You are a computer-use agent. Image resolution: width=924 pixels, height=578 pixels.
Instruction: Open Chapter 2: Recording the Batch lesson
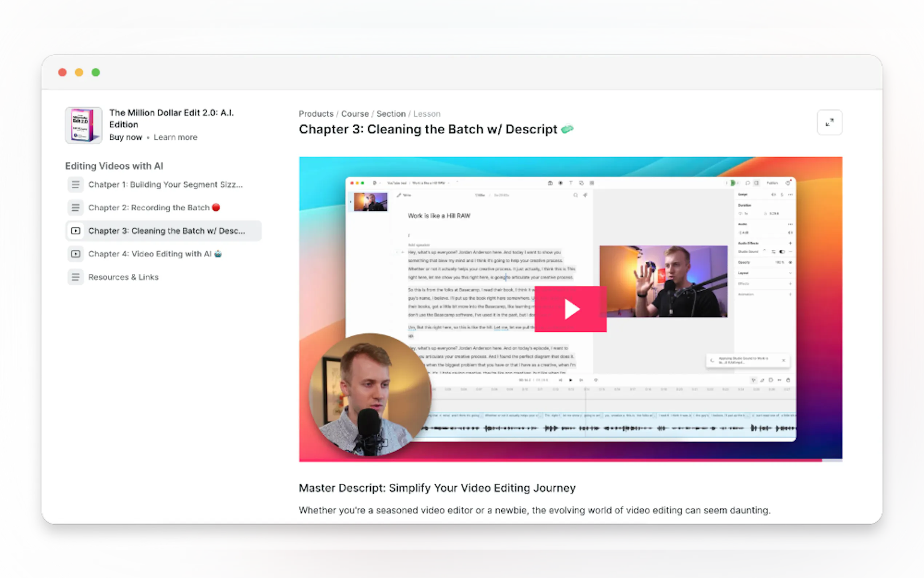pos(163,207)
